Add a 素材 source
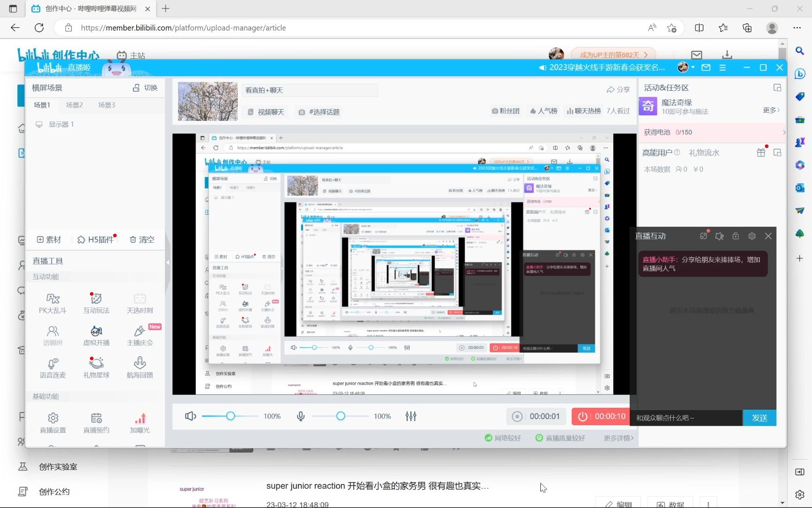 [x=49, y=239]
